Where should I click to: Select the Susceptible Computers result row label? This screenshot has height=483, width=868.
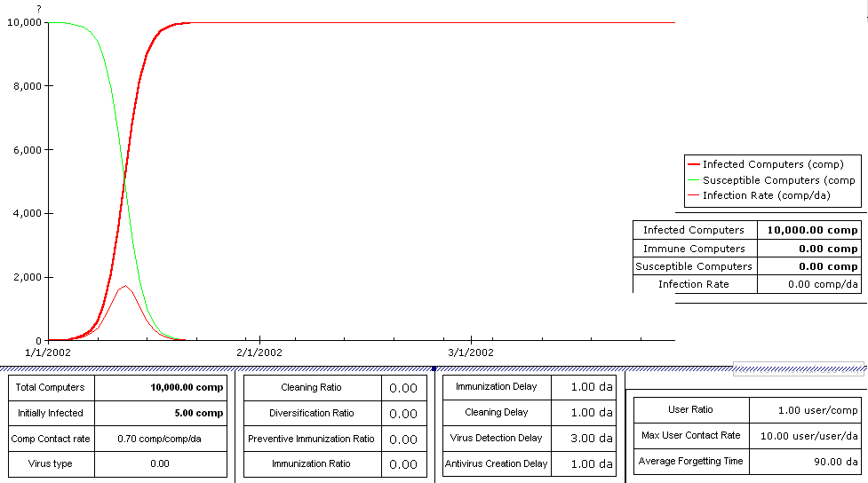click(x=694, y=266)
